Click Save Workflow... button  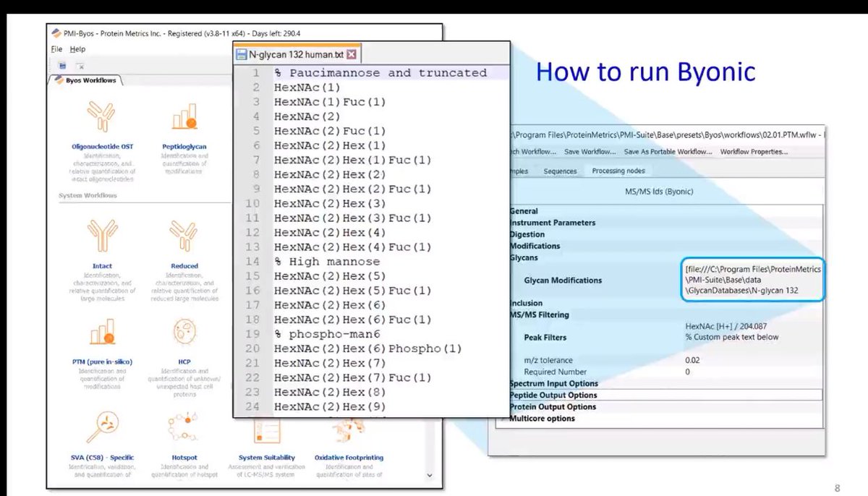[x=590, y=152]
